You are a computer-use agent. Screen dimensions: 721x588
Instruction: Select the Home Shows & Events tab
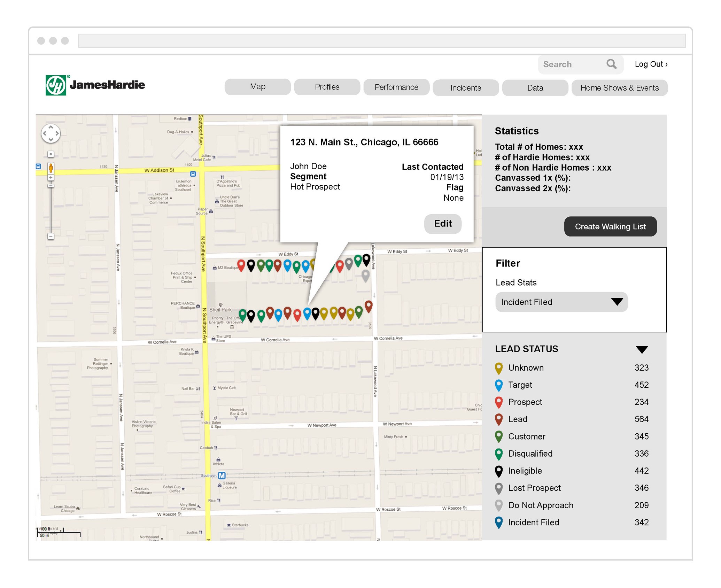tap(620, 88)
